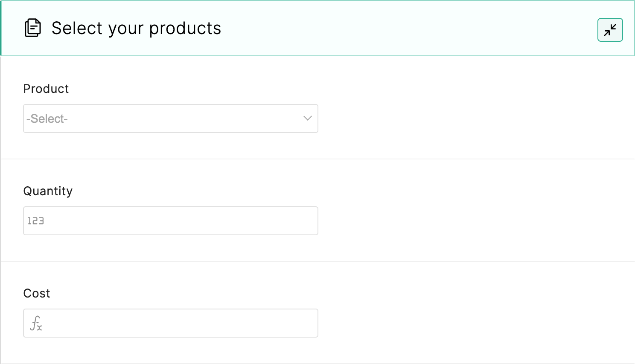Click blank area right of the Quantity input
Viewport: 635px width, 364px height.
click(469, 221)
